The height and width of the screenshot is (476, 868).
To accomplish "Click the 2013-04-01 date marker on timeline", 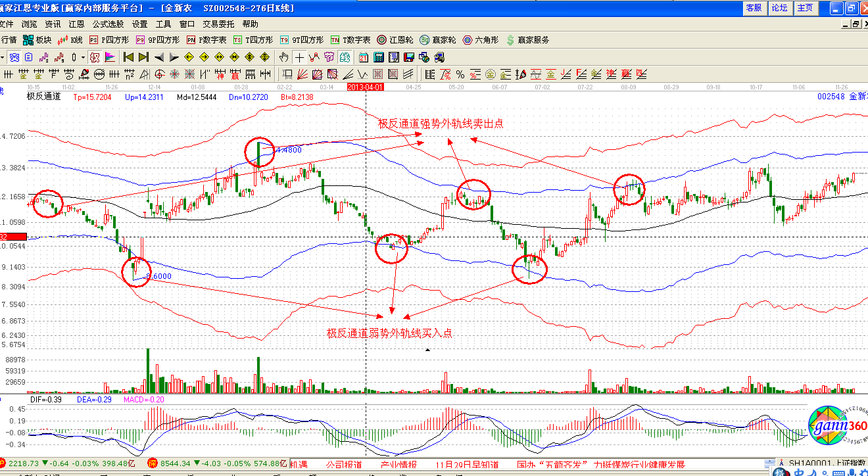I will 365,87.
